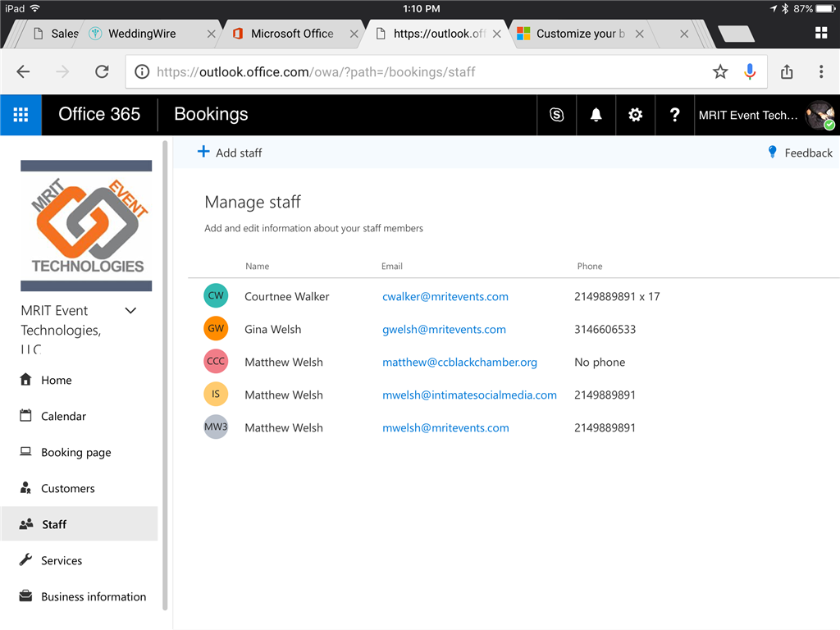Click phone 2149889891 x 17
Screen dimensions: 840x630
(x=617, y=296)
